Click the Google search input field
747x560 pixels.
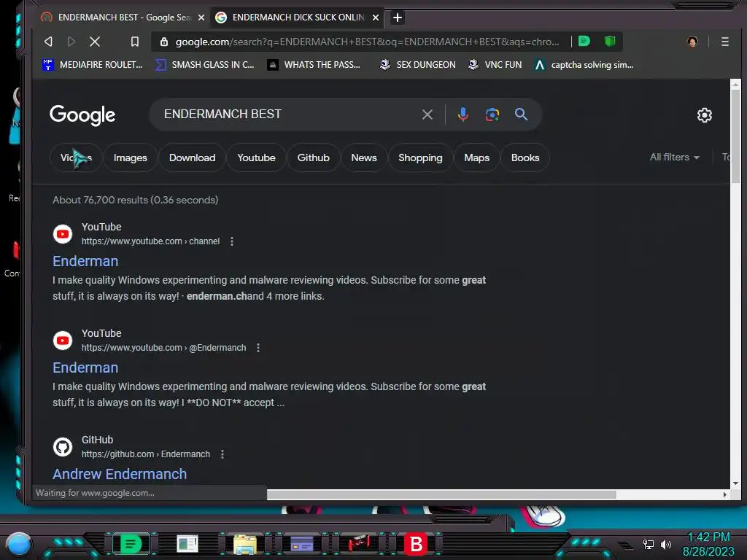pyautogui.click(x=288, y=114)
